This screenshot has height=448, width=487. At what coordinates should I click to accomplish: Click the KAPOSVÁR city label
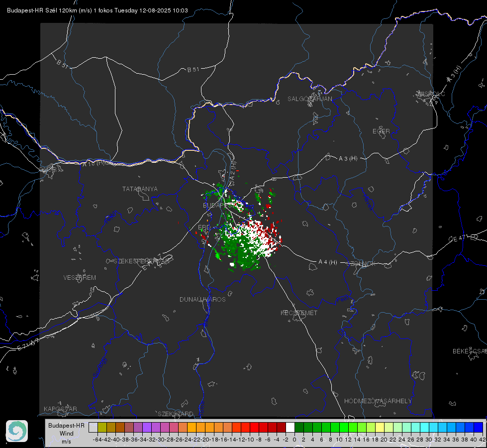pos(60,409)
